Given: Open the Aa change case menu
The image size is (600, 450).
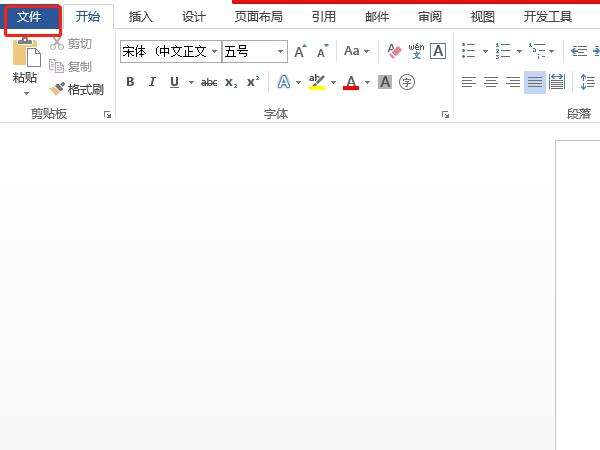Looking at the screenshot, I should pos(356,51).
